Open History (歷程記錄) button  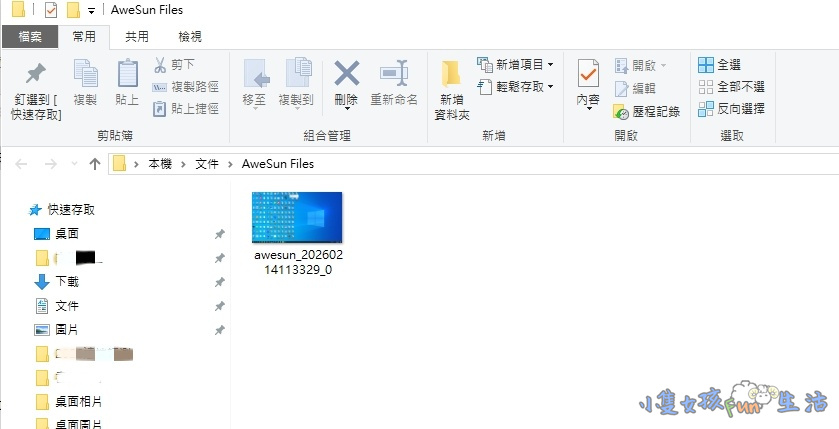[646, 111]
